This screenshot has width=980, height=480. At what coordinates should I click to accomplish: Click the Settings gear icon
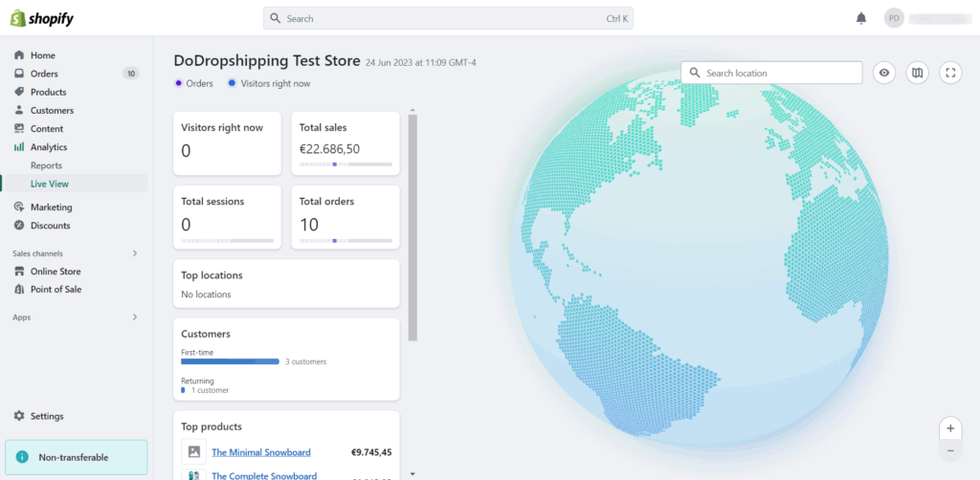pyautogui.click(x=19, y=416)
